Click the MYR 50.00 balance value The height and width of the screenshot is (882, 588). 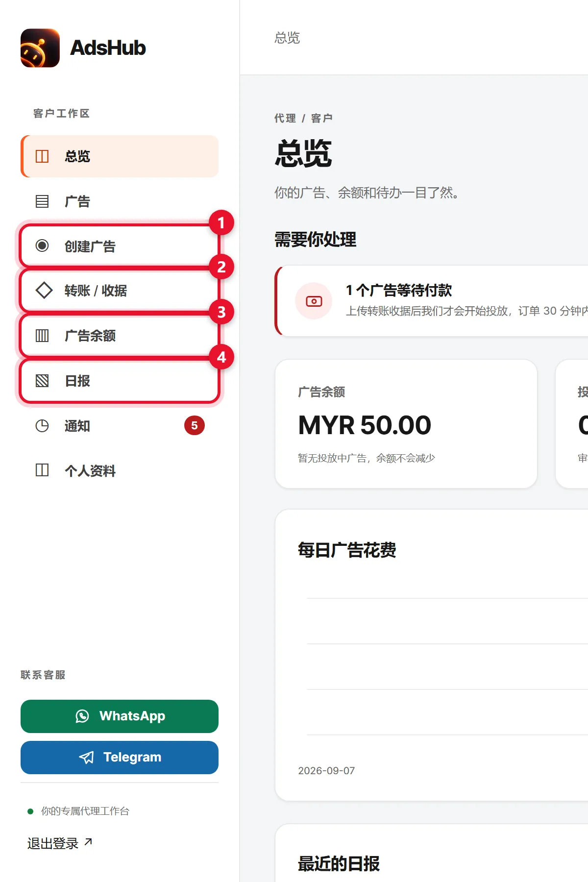(x=365, y=425)
